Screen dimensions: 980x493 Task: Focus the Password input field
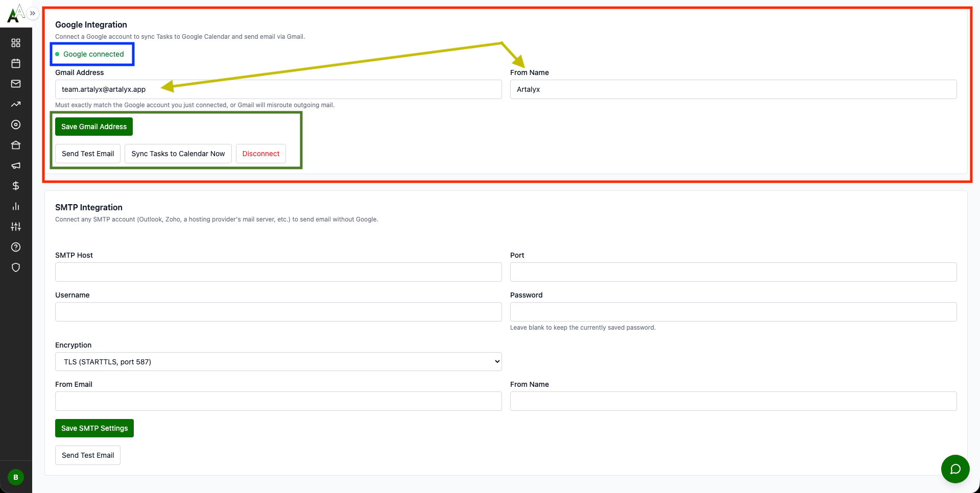pyautogui.click(x=733, y=312)
